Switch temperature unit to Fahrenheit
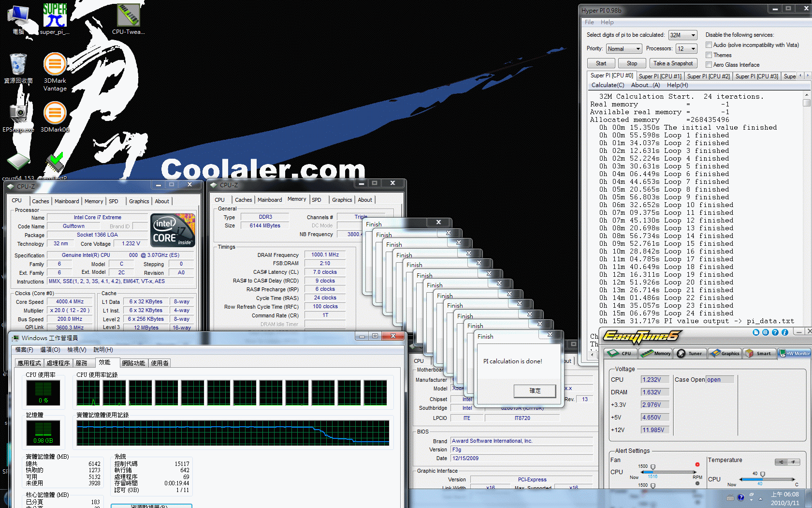 point(794,462)
